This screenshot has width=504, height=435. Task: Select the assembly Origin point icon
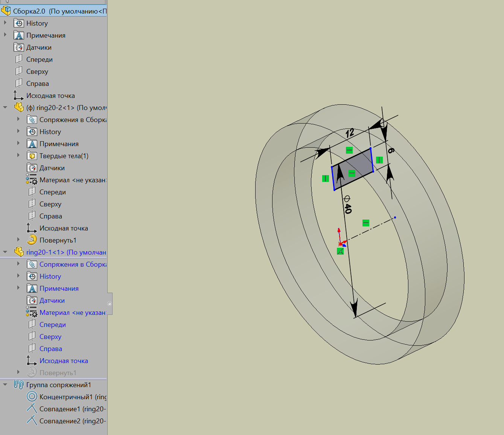(x=19, y=95)
